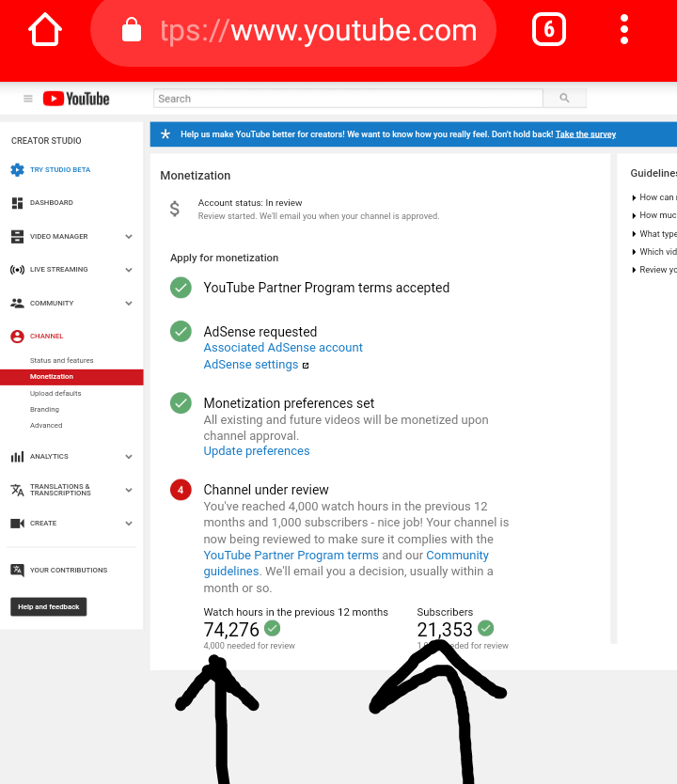This screenshot has height=784, width=677.
Task: Click the YouTube logo
Action: point(76,99)
